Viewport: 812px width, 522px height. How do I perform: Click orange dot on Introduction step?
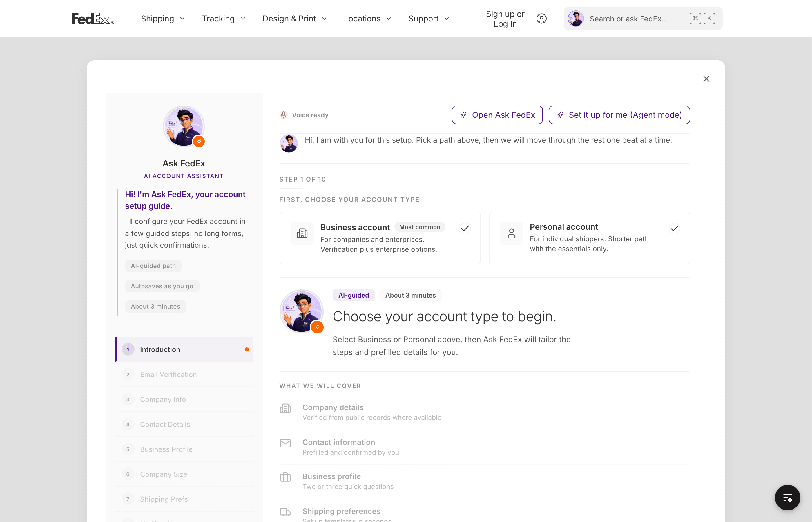(247, 349)
